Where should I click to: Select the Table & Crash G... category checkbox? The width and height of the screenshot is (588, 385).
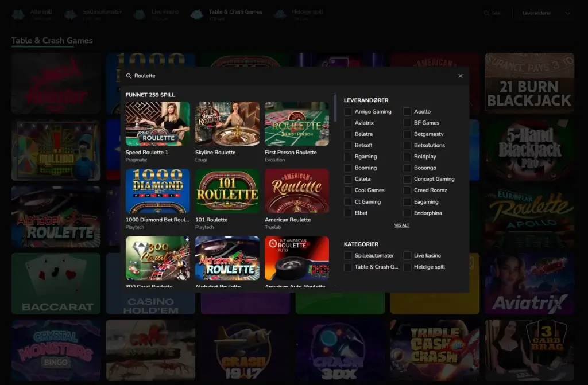point(348,267)
